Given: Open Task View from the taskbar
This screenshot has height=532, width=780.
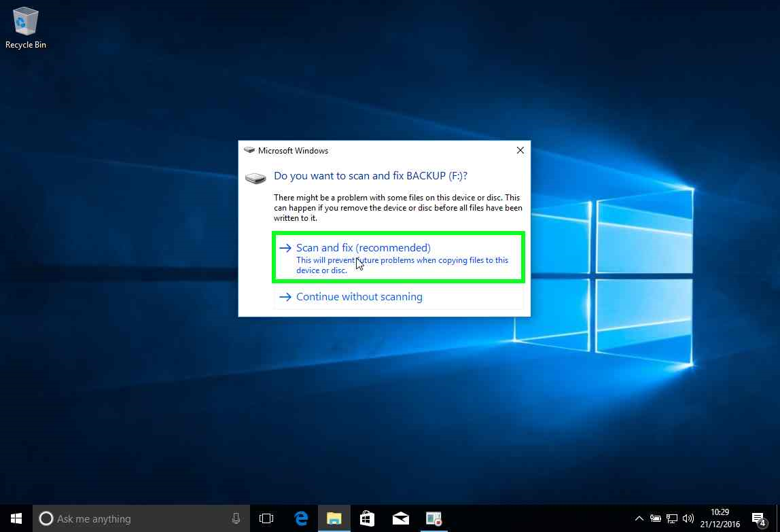Looking at the screenshot, I should point(266,518).
